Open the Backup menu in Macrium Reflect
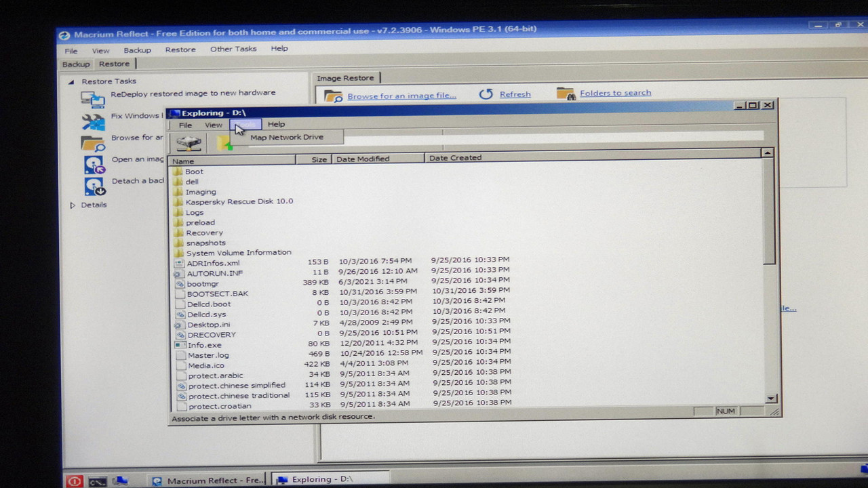 (x=137, y=50)
